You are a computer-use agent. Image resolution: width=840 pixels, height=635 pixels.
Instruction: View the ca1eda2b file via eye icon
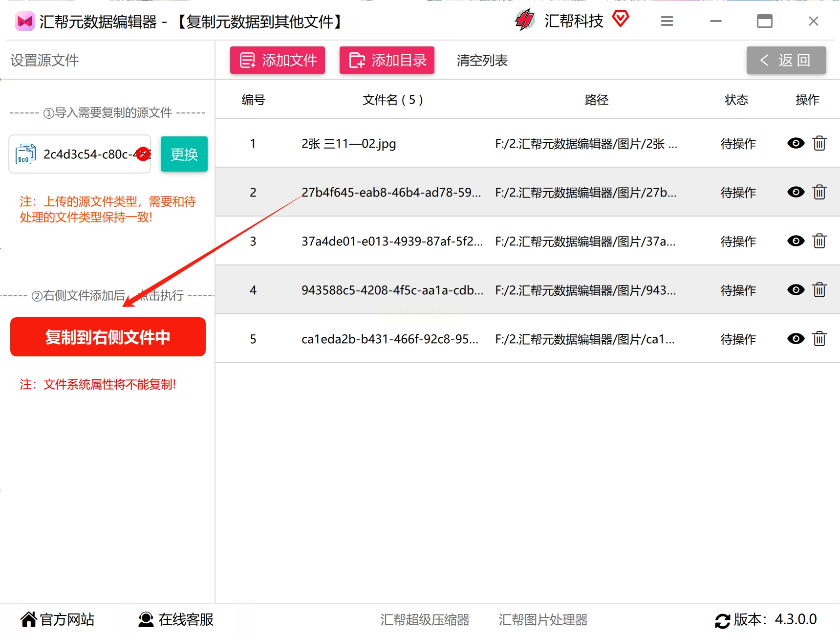coord(796,339)
